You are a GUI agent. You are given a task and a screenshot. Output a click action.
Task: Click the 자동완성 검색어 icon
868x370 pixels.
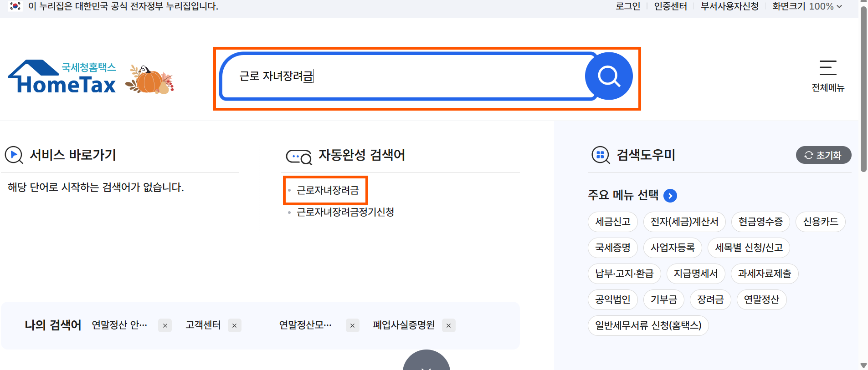pos(299,157)
